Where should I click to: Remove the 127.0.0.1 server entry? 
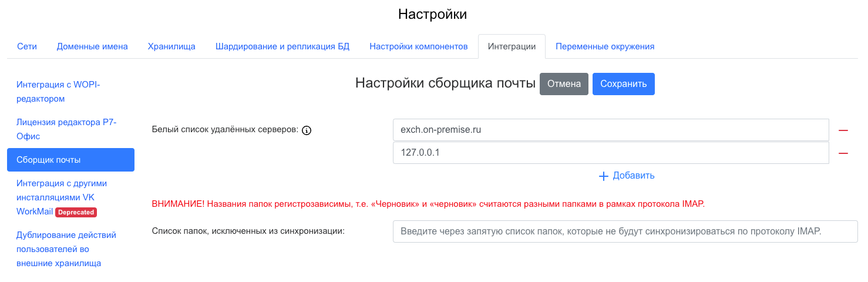click(x=843, y=153)
